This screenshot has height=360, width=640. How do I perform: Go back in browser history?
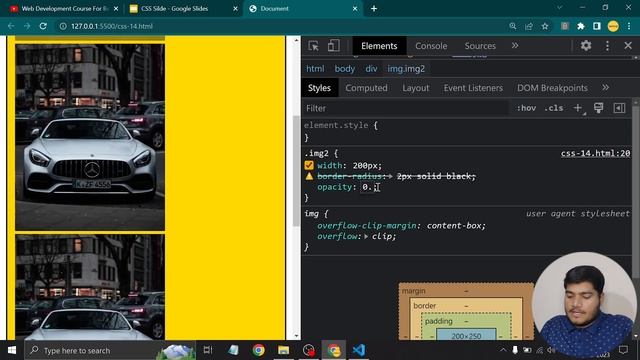click(11, 26)
